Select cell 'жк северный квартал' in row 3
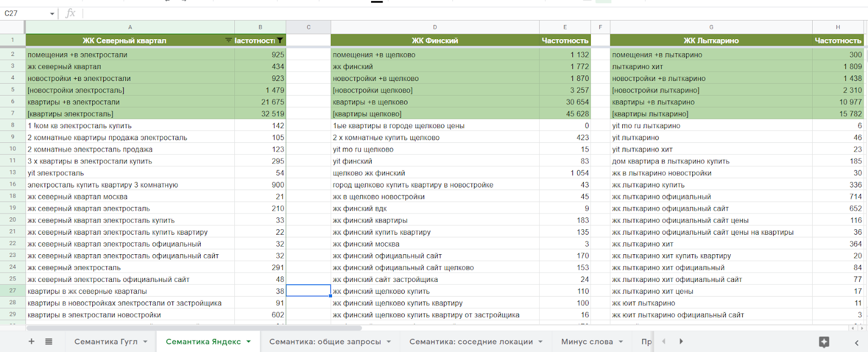The image size is (868, 352). click(x=130, y=67)
